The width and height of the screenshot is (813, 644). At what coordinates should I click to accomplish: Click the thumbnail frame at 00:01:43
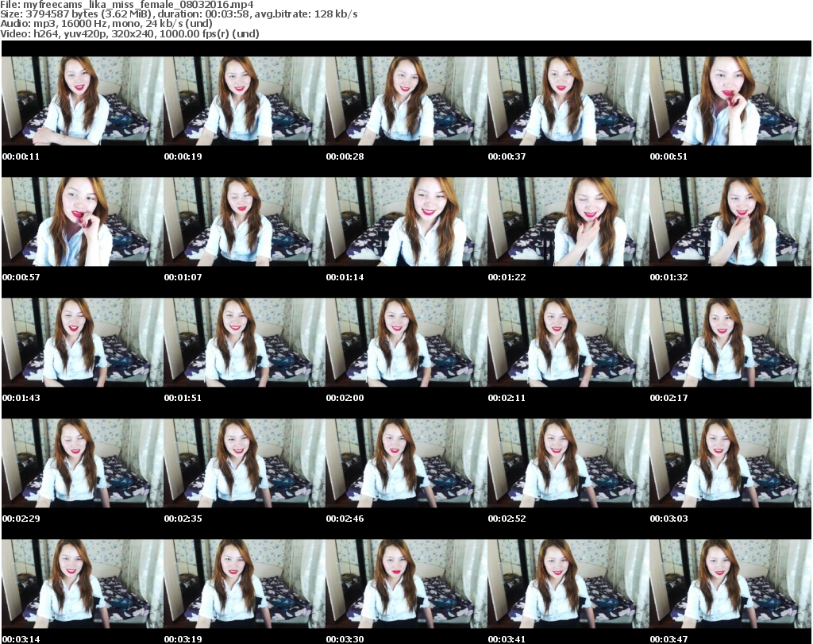83,342
